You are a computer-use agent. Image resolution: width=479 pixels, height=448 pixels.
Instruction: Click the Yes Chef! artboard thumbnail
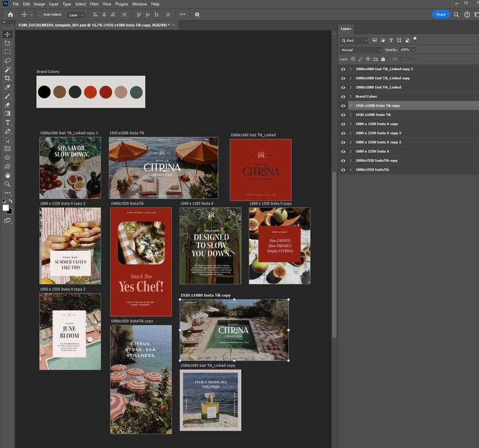point(141,262)
